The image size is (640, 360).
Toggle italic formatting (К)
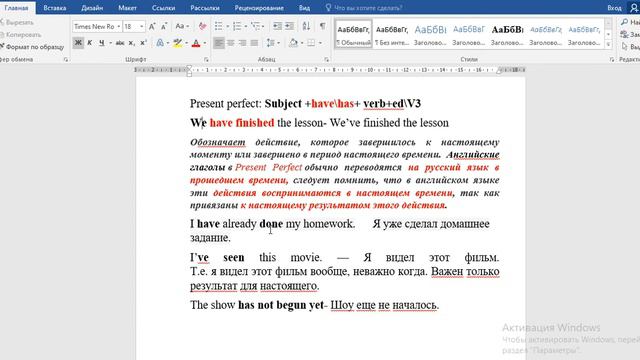click(90, 42)
